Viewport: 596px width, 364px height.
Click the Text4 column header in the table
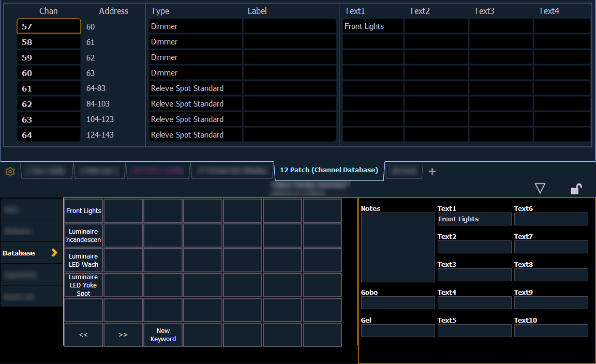tap(548, 11)
